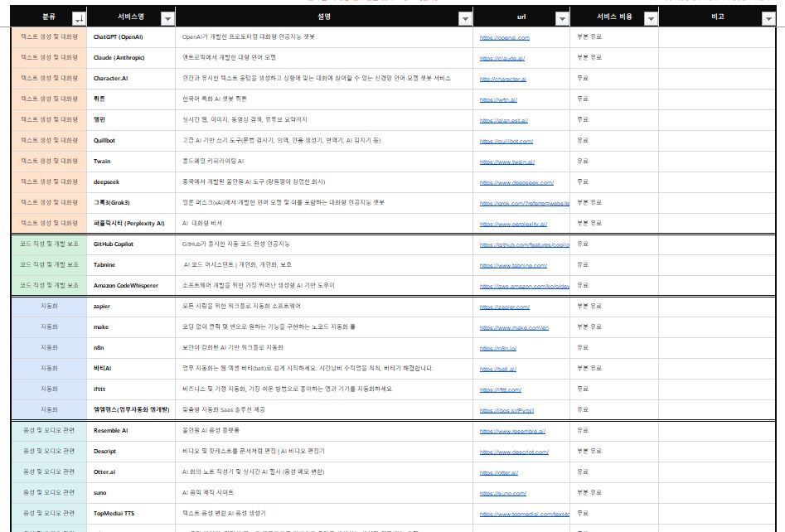Select the Descript service name cell
The height and width of the screenshot is (532, 785).
coord(131,452)
